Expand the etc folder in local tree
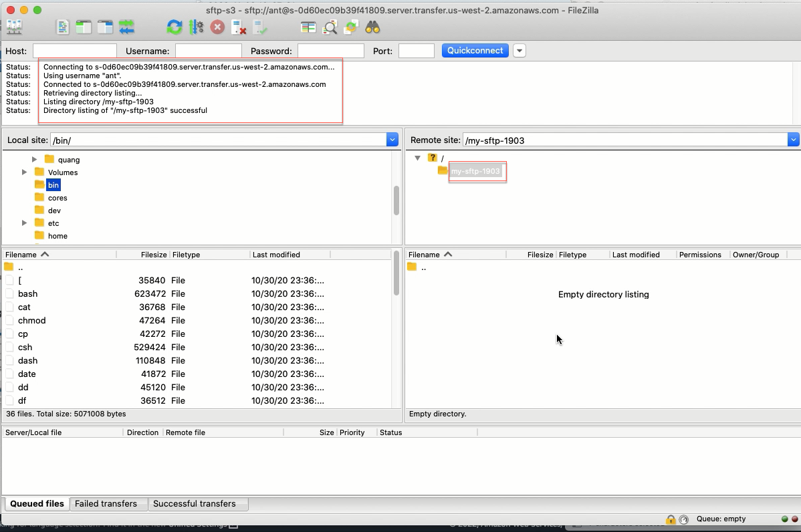This screenshot has height=532, width=801. (x=24, y=223)
